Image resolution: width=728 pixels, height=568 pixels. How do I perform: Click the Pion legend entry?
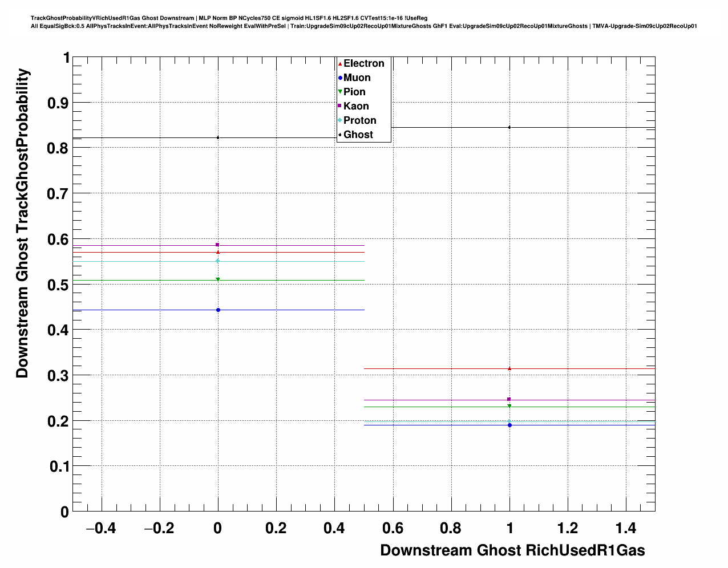(351, 92)
